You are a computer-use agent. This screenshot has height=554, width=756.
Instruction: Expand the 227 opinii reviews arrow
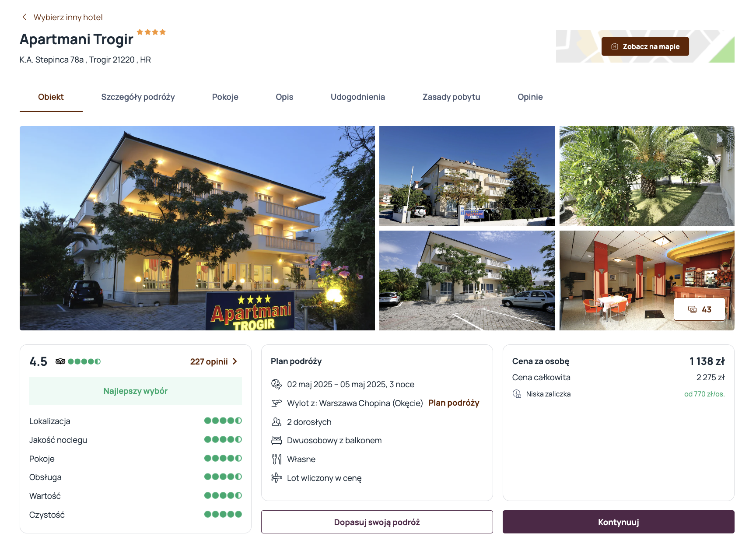tap(235, 361)
